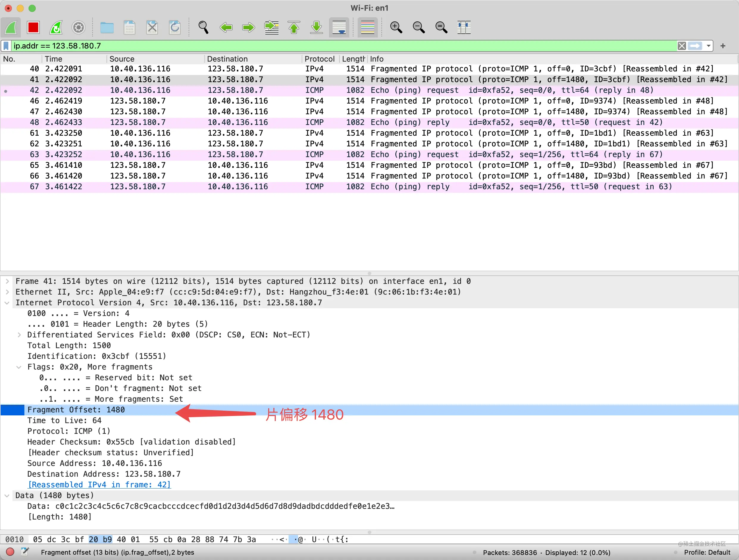739x560 pixels.
Task: Sort by the Destination column header
Action: [253, 59]
